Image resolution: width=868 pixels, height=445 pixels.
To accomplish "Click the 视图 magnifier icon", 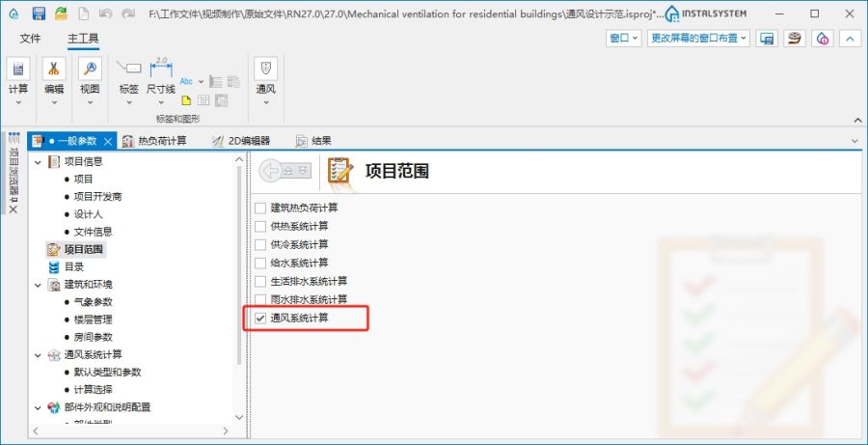I will click(x=89, y=70).
